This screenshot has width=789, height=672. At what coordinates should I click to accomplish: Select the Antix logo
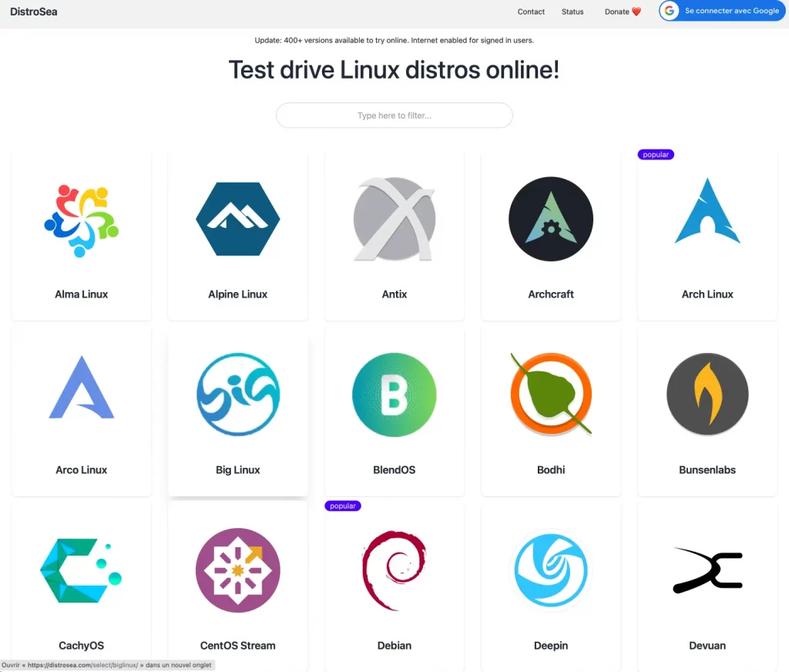point(394,219)
